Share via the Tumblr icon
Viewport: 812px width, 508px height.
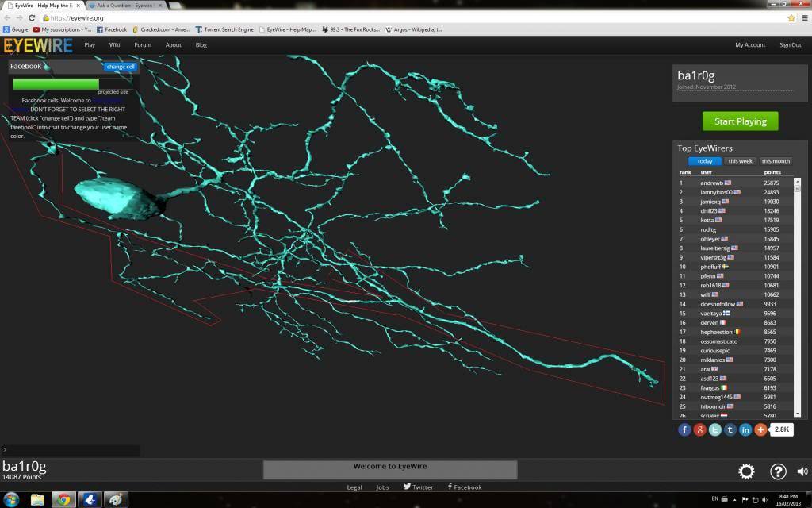[730, 429]
